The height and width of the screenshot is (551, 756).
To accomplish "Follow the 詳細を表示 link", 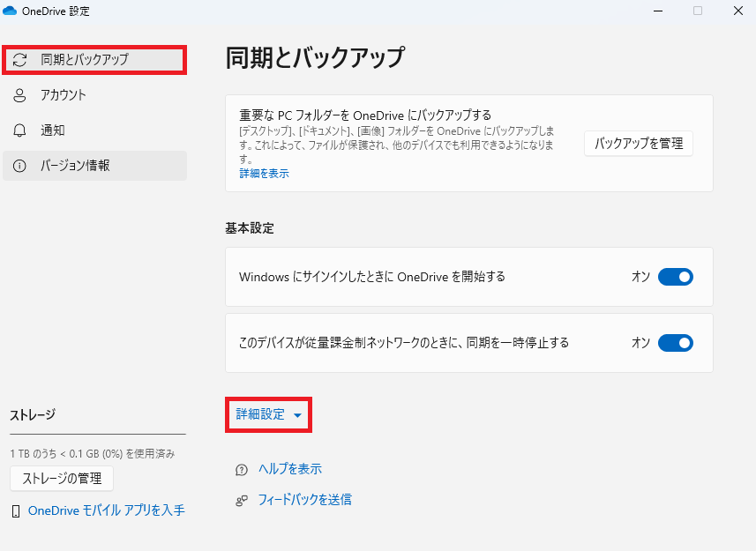I will 264,174.
